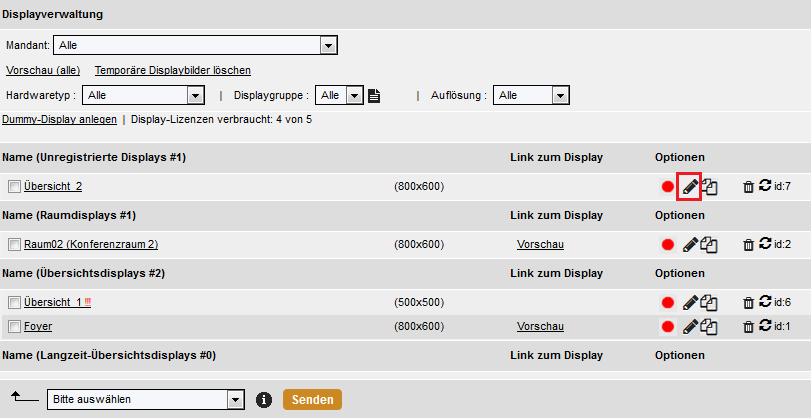811x418 pixels.
Task: Refresh the Übersicht_1 display (id:6)
Action: click(x=765, y=301)
